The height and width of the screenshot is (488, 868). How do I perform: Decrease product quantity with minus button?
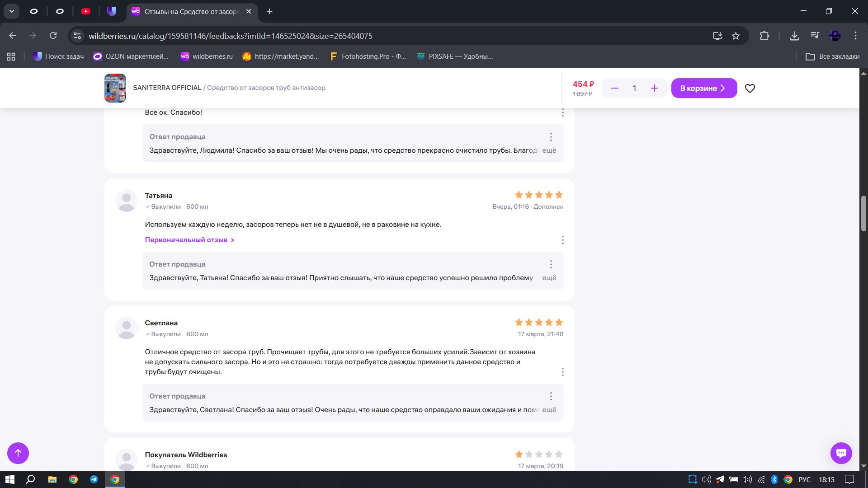(x=614, y=89)
